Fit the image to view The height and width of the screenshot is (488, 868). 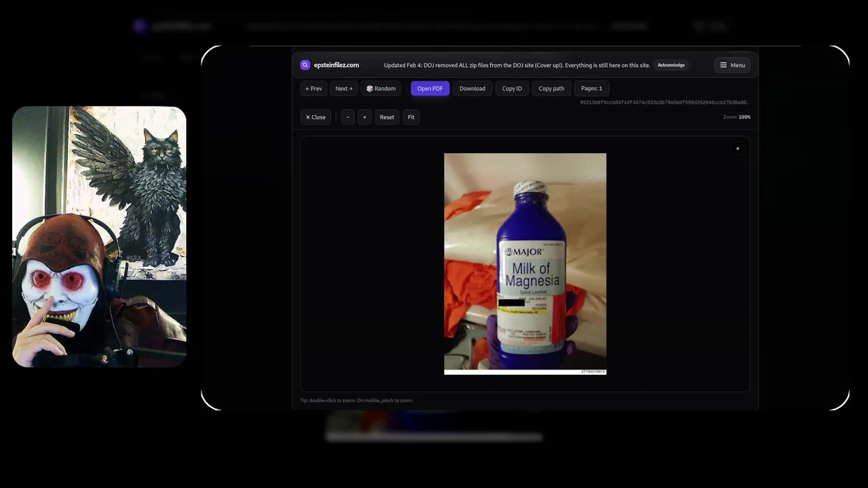click(411, 117)
